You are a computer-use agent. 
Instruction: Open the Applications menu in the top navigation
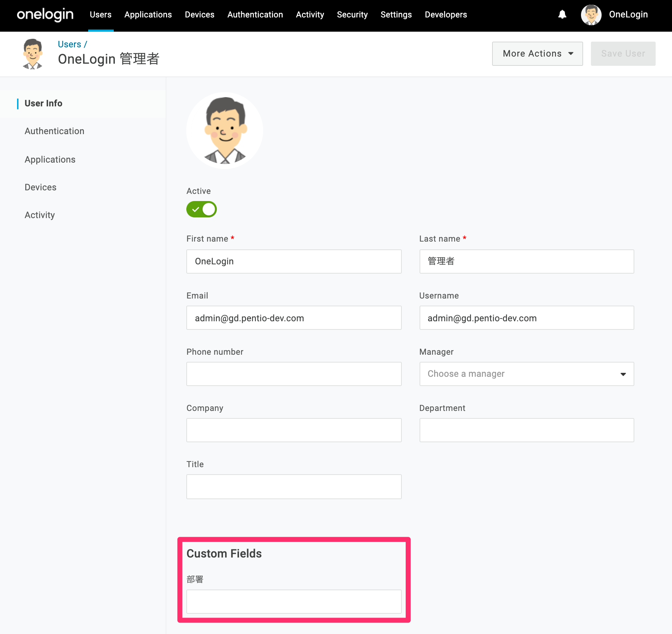point(148,15)
